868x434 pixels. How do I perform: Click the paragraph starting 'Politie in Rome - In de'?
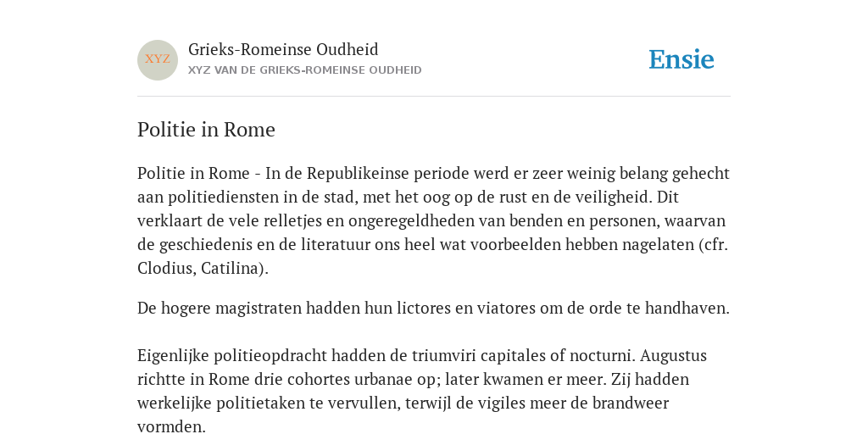click(x=433, y=221)
